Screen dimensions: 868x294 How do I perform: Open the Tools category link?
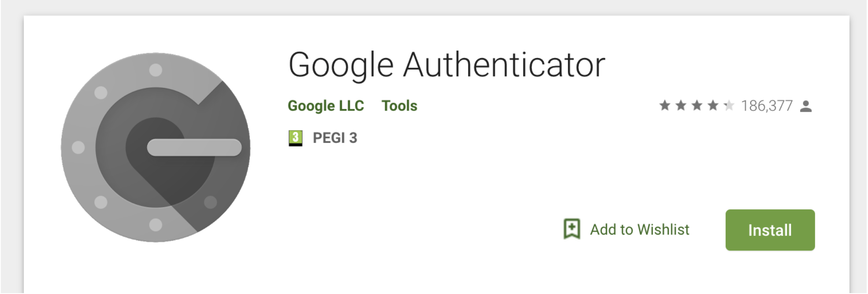pos(400,106)
